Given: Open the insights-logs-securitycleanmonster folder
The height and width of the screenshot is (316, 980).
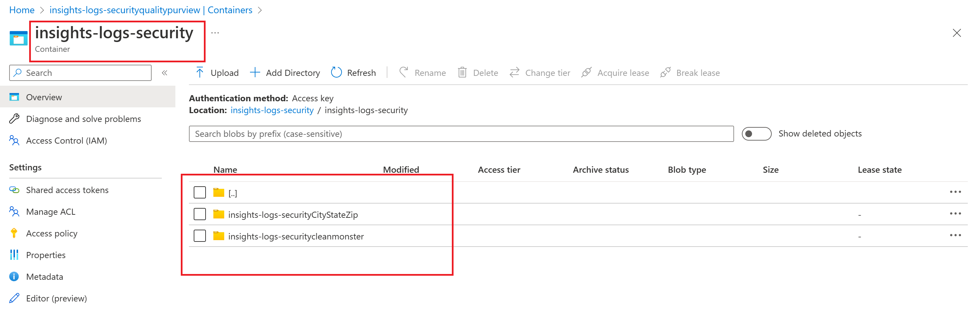Looking at the screenshot, I should pos(296,236).
